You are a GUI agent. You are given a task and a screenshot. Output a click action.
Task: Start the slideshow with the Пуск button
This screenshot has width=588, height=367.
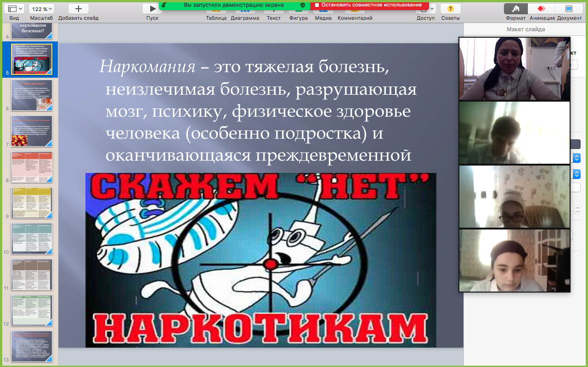click(152, 9)
